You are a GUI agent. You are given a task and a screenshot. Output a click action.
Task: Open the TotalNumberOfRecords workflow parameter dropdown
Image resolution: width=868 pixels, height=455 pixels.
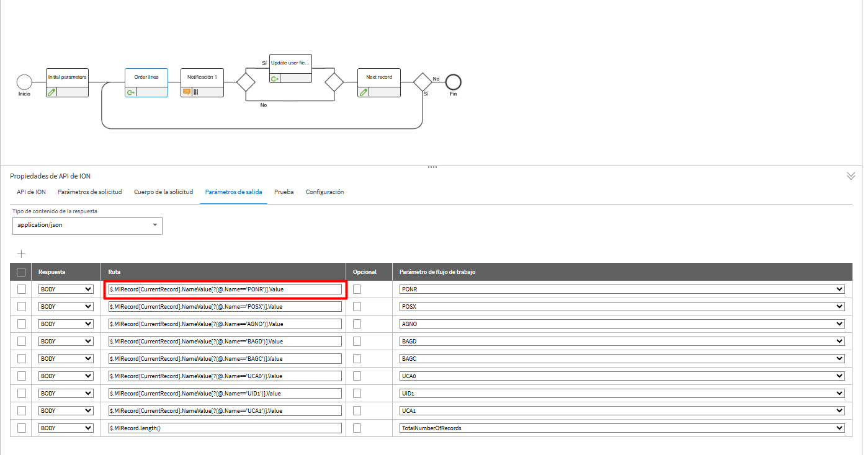point(622,428)
